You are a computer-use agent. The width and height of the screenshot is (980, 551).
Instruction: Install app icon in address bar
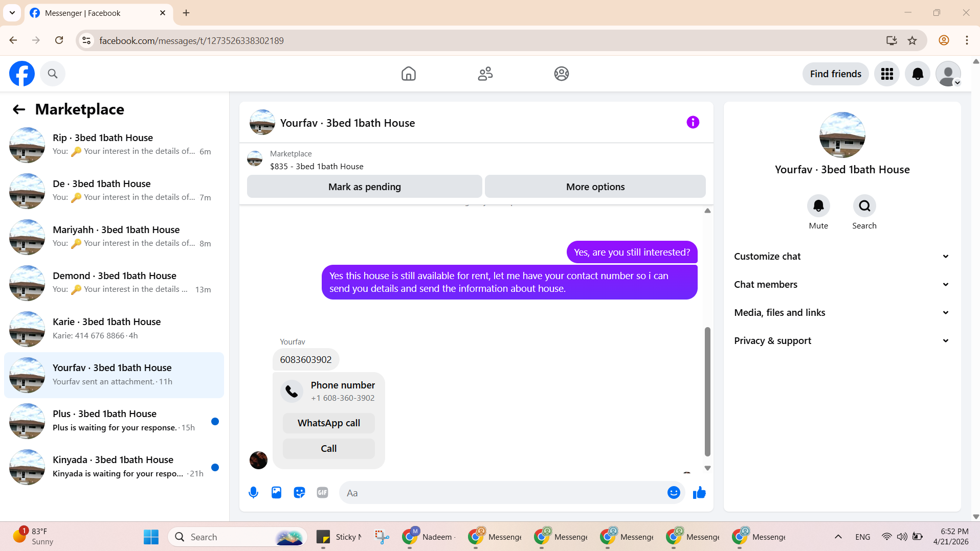tap(892, 40)
